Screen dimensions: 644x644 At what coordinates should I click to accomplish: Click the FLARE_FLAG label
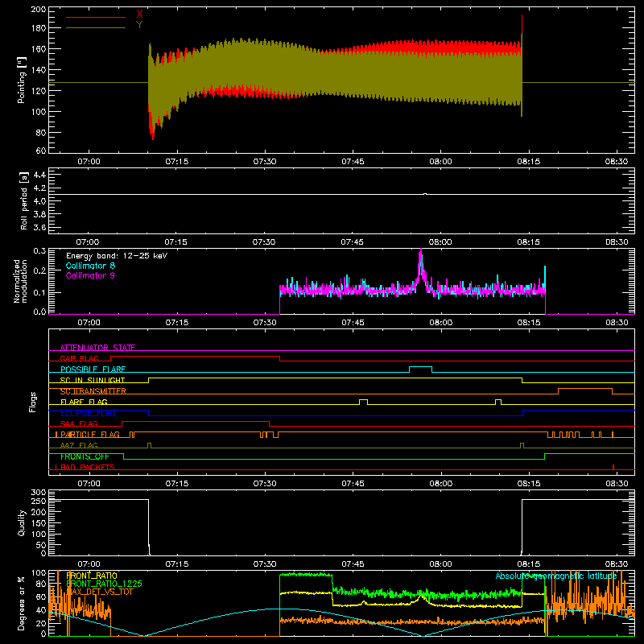click(84, 402)
